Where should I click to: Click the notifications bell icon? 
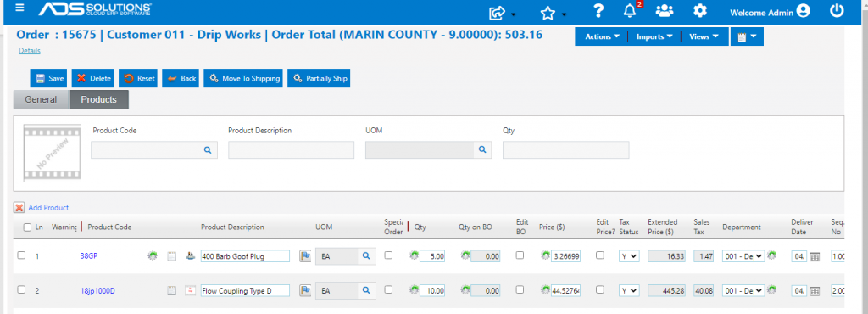[630, 11]
